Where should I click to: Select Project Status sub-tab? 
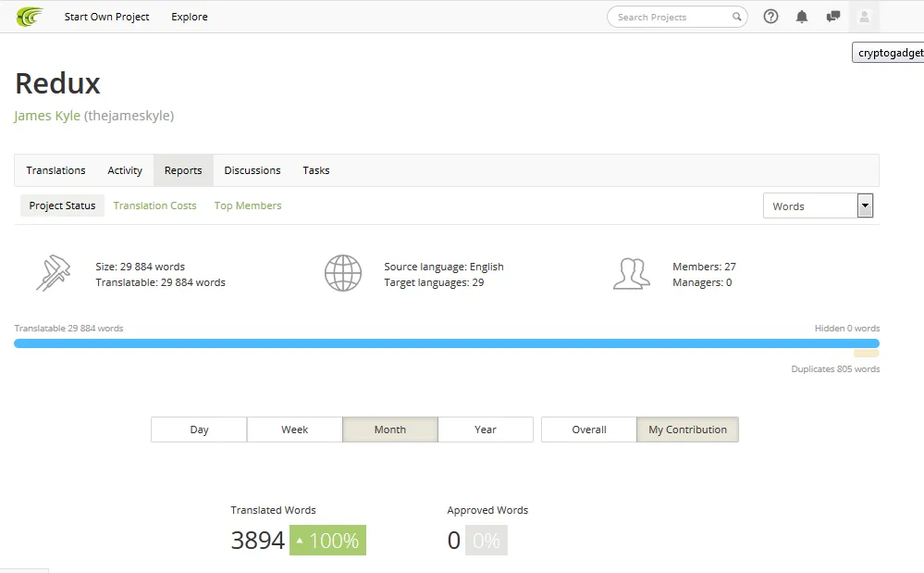coord(63,206)
